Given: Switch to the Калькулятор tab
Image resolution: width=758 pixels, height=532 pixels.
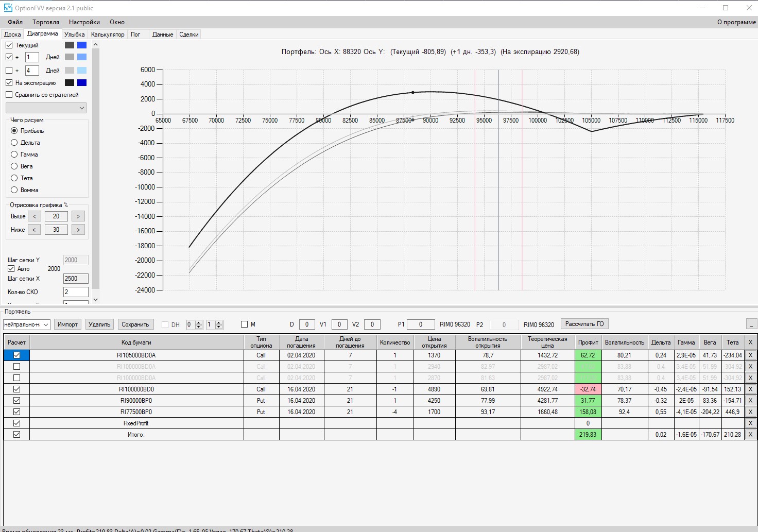Looking at the screenshot, I should pyautogui.click(x=108, y=35).
